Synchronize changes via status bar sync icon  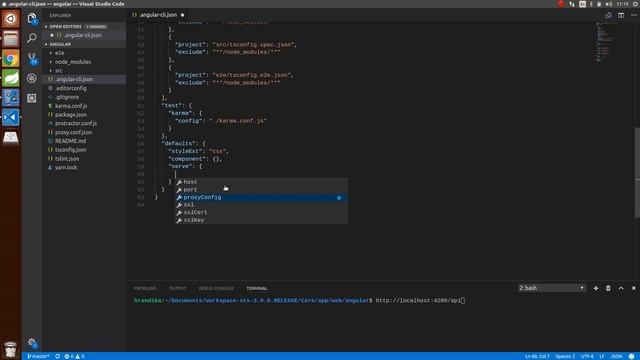click(58, 356)
